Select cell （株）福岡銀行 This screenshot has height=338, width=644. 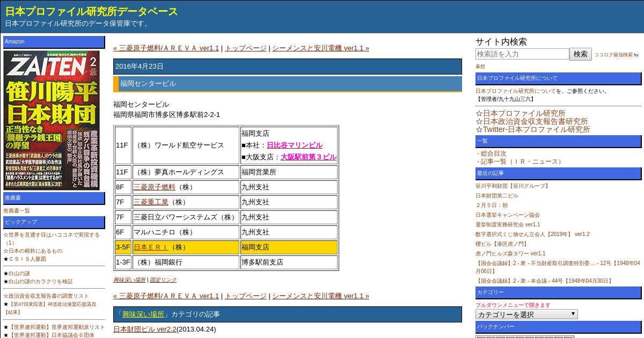[x=186, y=262]
